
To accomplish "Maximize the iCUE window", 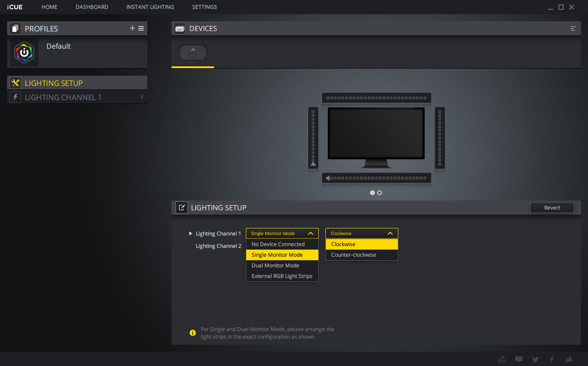I will (561, 7).
